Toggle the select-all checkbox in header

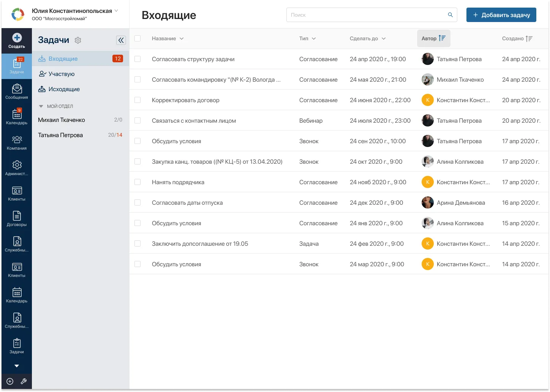(x=137, y=38)
